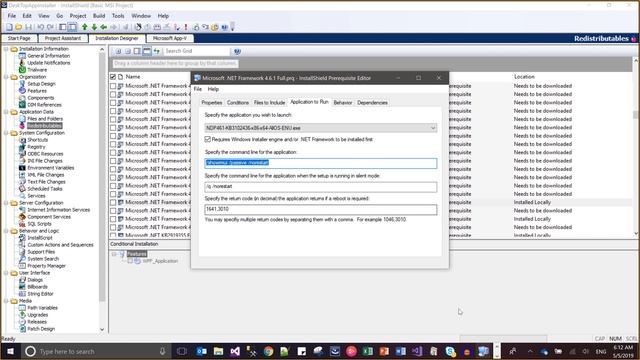Collapse the Installation Information tree node
Viewport: 640px width, 360px height.
click(x=6, y=49)
